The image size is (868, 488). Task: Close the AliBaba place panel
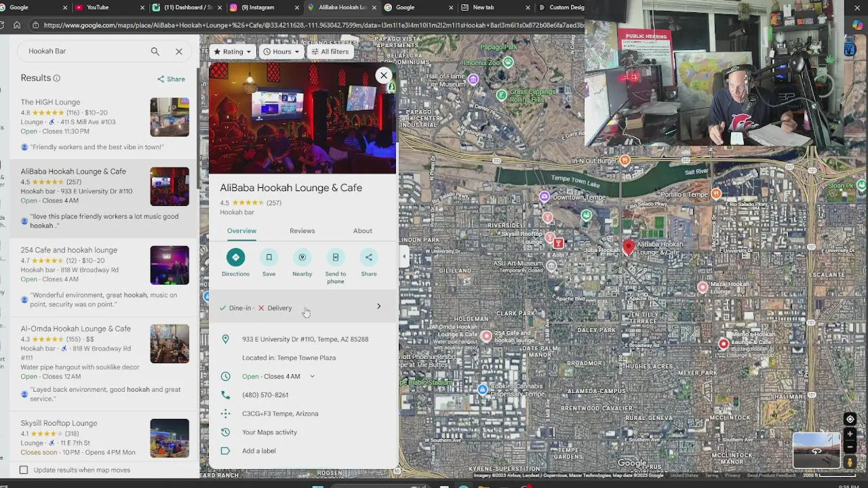pyautogui.click(x=384, y=75)
